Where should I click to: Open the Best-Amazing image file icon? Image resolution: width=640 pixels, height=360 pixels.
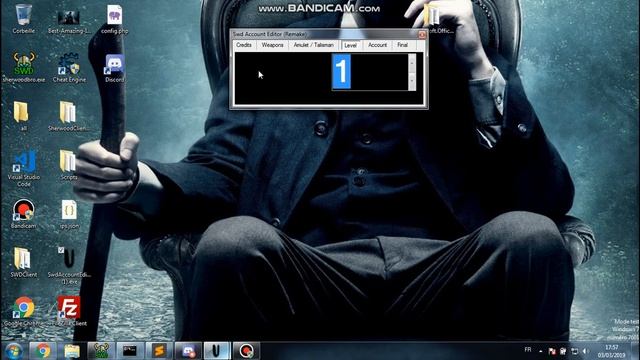[69, 21]
